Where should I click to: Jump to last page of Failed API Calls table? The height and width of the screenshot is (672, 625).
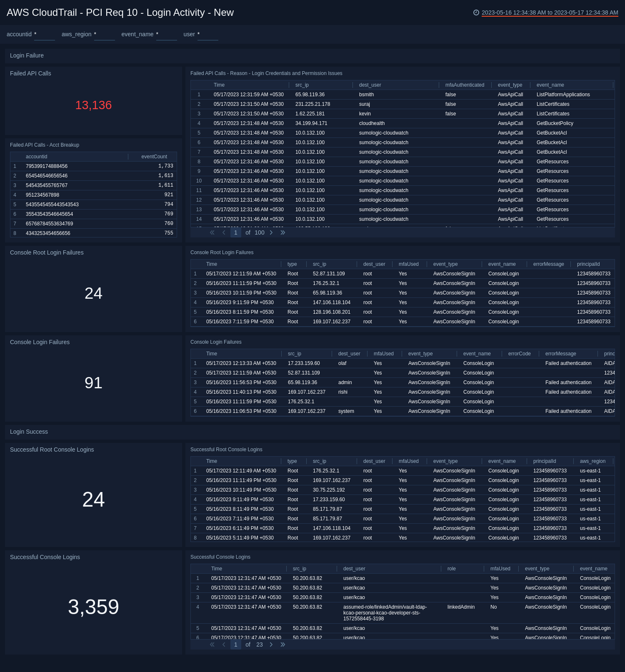[x=283, y=232]
